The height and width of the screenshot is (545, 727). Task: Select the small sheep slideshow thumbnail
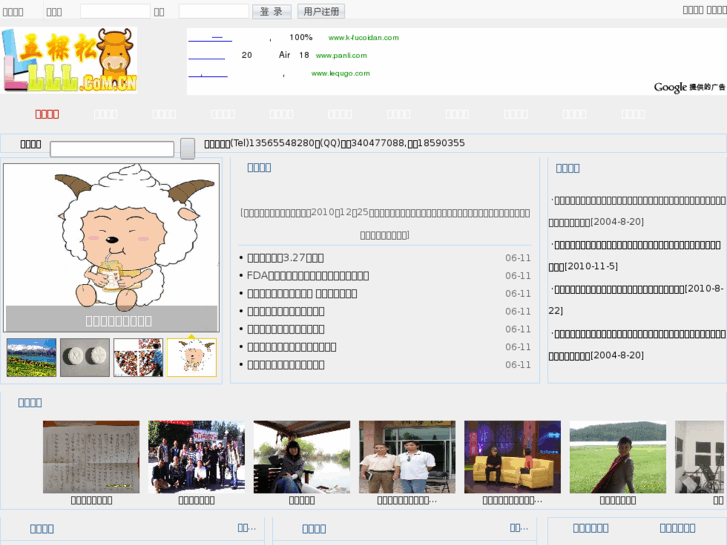point(192,357)
